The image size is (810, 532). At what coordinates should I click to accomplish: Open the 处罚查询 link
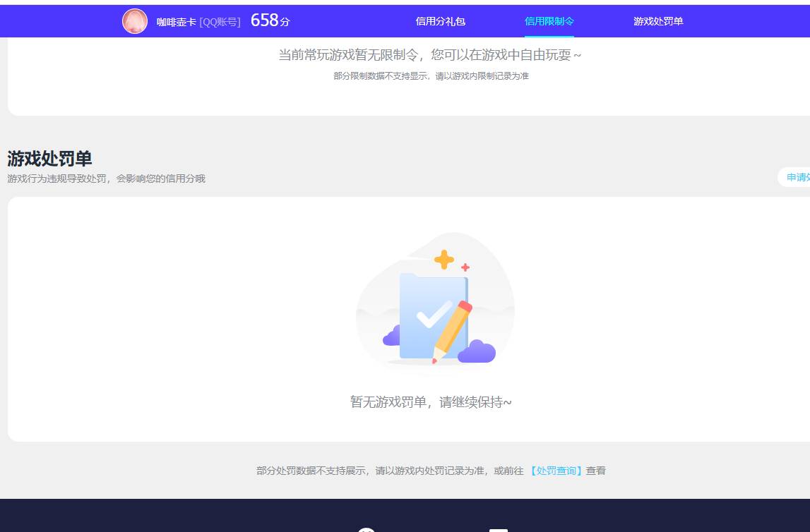click(x=556, y=471)
